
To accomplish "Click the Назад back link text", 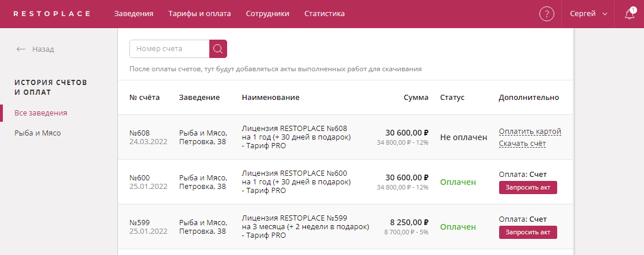I will [43, 49].
